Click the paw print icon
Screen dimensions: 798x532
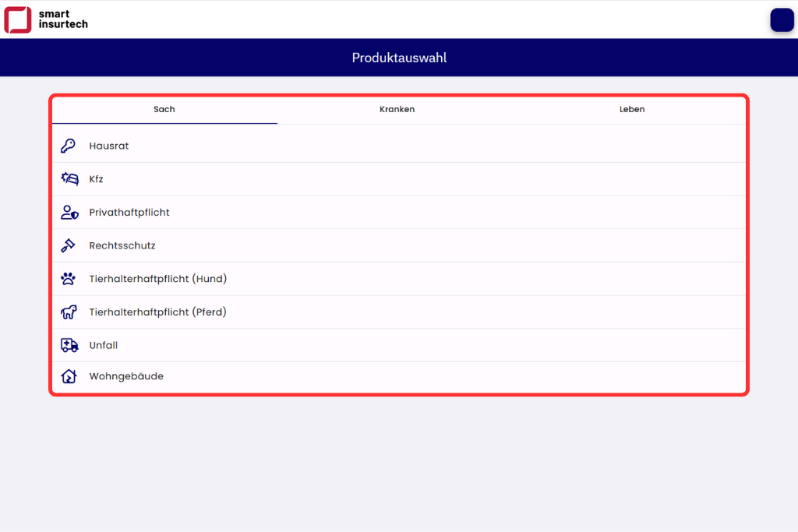coord(69,279)
